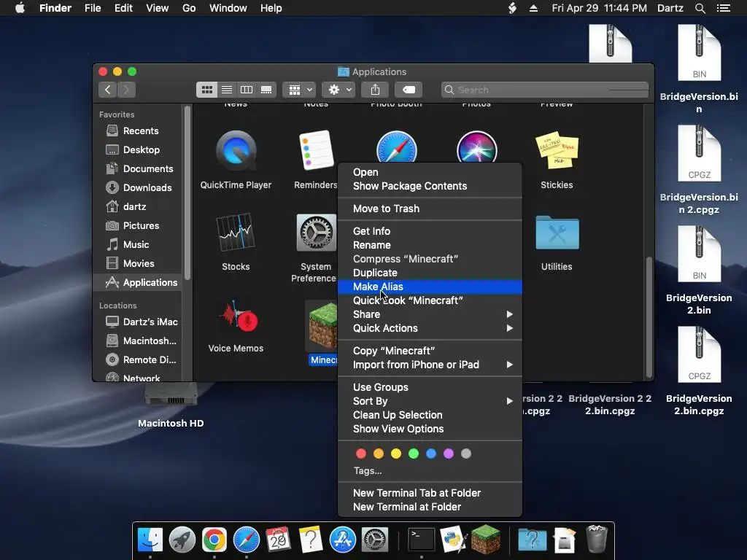Select the Stickies app icon
Screen dimensions: 747x560
point(557,150)
